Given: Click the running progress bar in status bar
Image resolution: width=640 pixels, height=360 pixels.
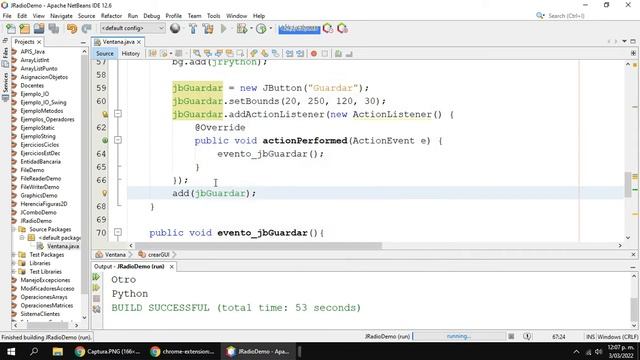Looking at the screenshot, I should click(459, 336).
